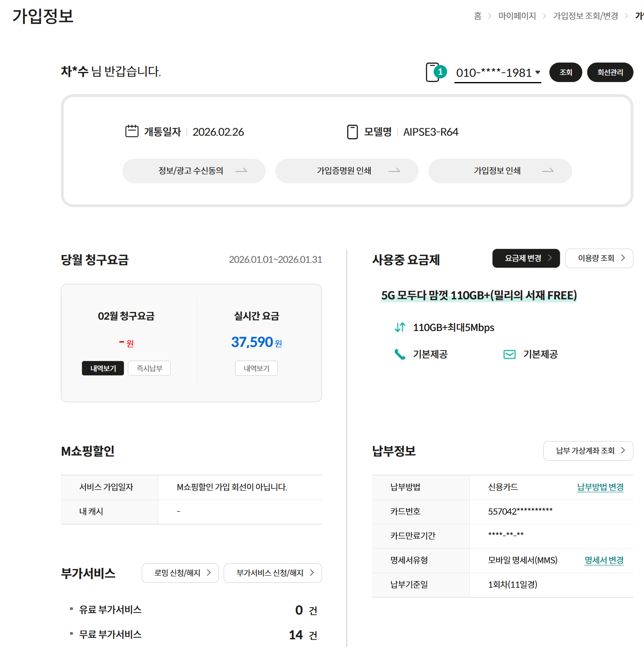The image size is (644, 658).
Task: Click the 신용카드 payment method text
Action: click(503, 487)
